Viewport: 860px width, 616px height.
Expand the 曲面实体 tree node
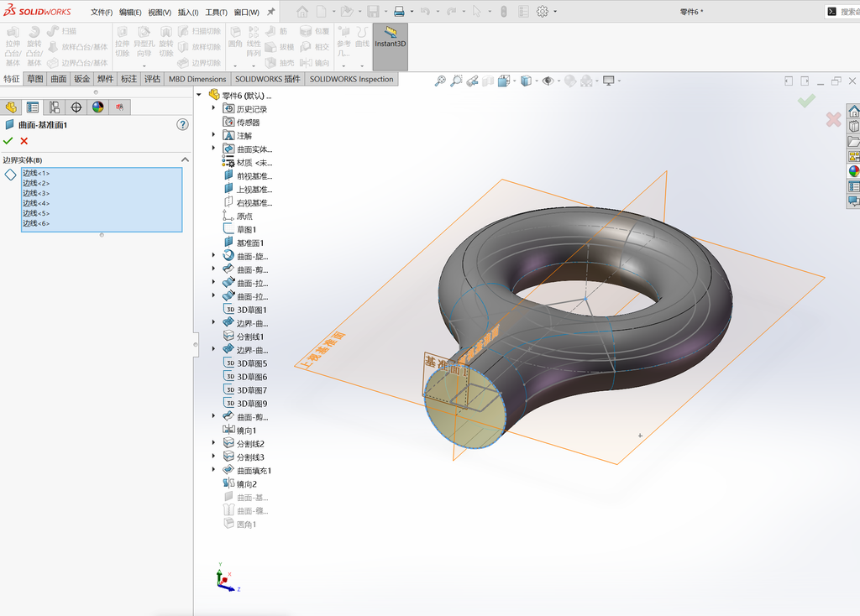(x=213, y=149)
